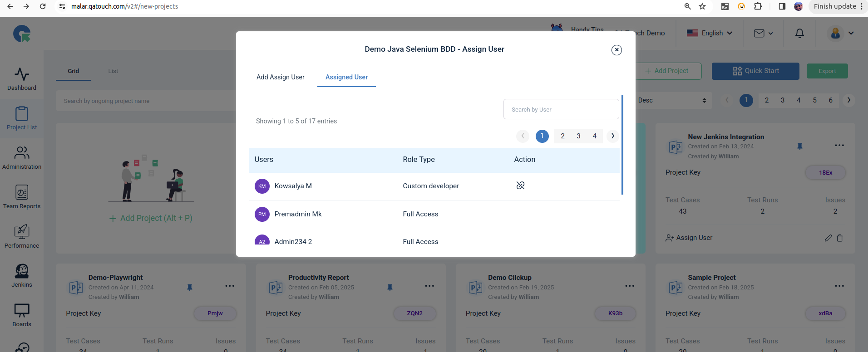Click previous page arrow in assigned users

coord(523,136)
